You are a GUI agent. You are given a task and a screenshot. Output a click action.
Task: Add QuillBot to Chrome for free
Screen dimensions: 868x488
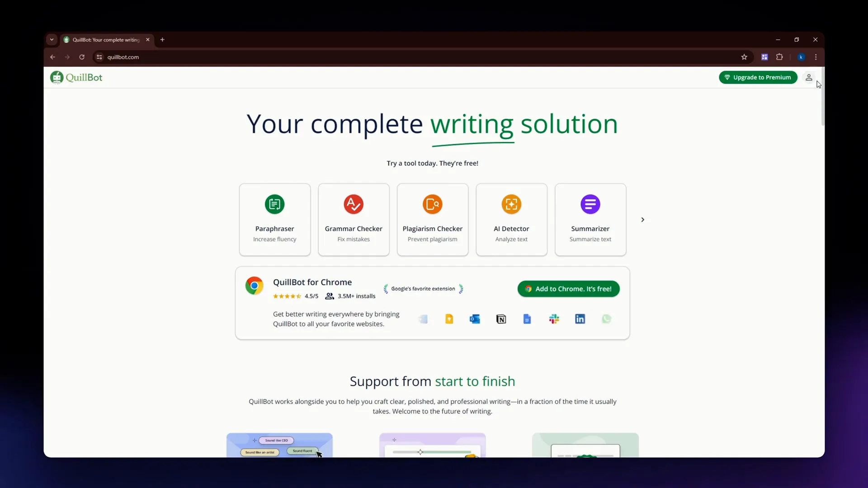pyautogui.click(x=568, y=288)
